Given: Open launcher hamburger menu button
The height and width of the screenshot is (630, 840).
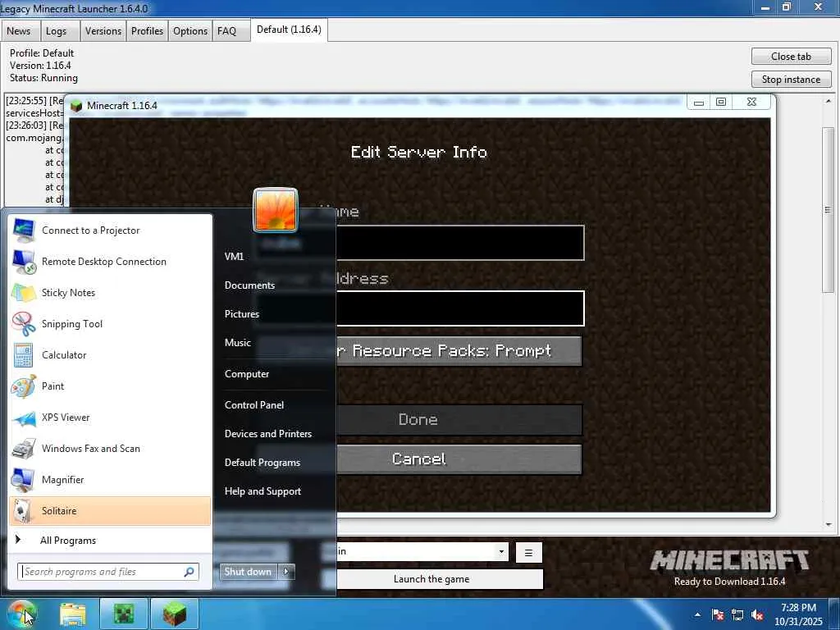Looking at the screenshot, I should (x=529, y=553).
